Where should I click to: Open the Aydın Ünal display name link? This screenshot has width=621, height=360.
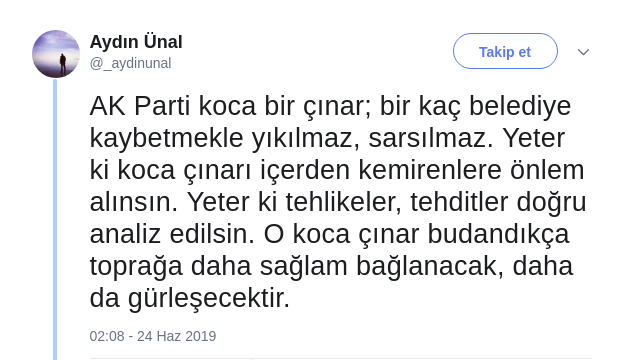pyautogui.click(x=136, y=42)
